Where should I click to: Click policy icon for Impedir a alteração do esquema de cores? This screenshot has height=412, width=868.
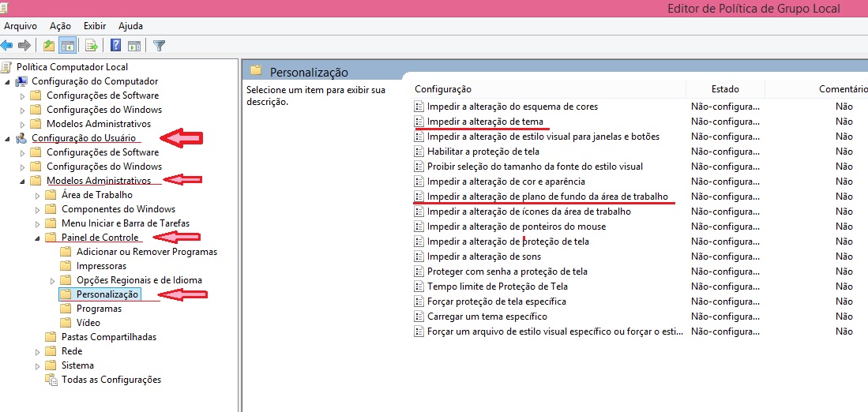pyautogui.click(x=419, y=107)
